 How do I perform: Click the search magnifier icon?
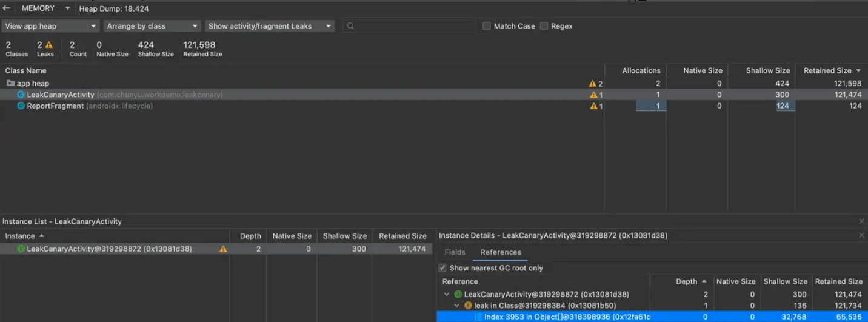(350, 26)
